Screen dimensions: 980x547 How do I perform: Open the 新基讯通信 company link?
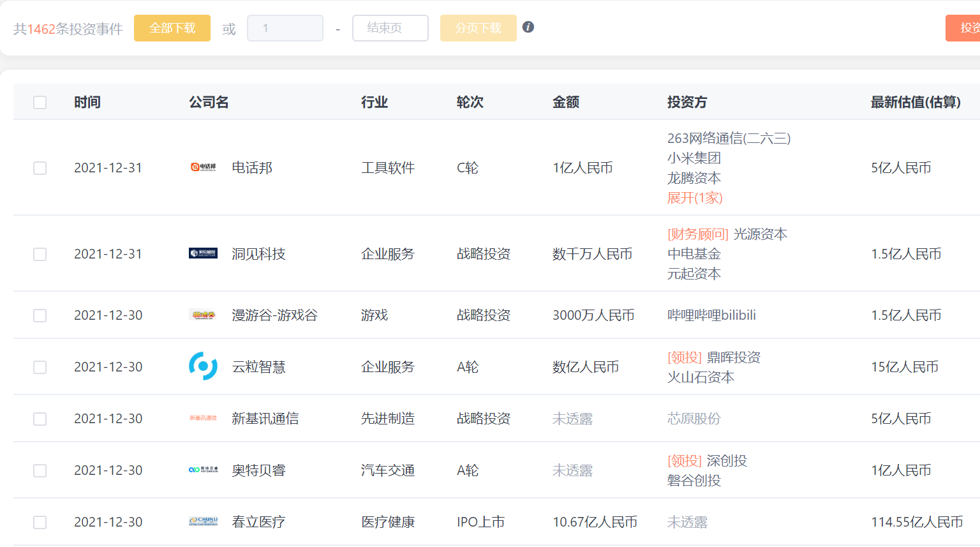[x=265, y=419]
